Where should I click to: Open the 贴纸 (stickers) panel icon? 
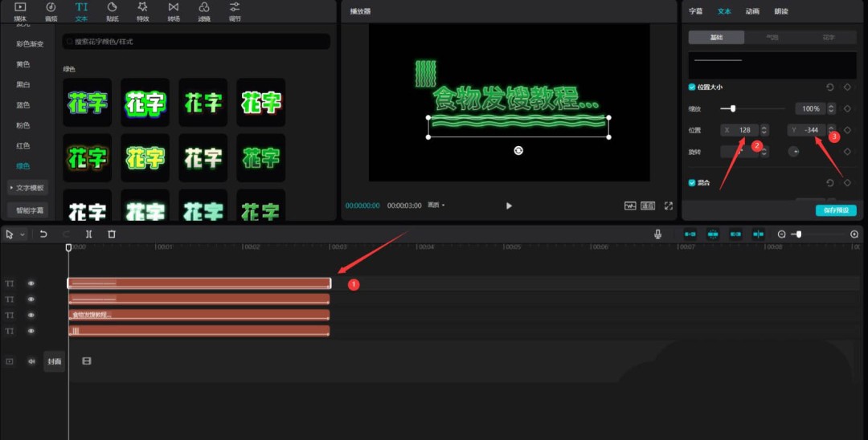112,10
